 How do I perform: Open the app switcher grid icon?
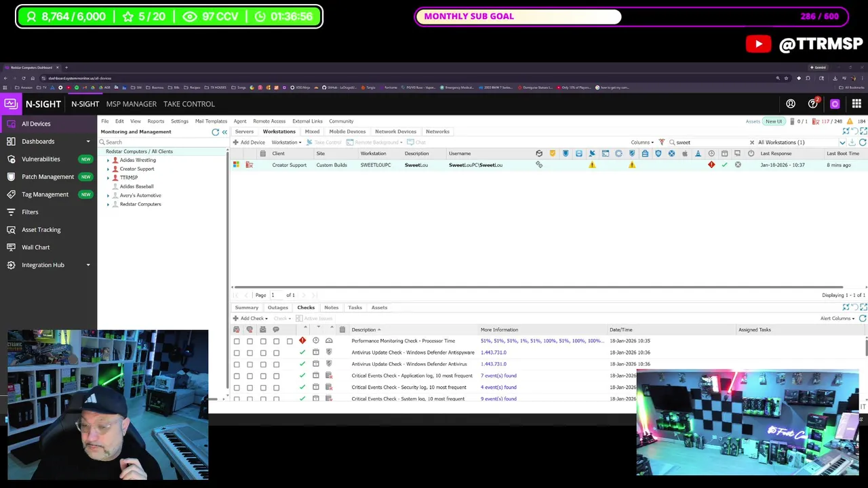(x=856, y=104)
